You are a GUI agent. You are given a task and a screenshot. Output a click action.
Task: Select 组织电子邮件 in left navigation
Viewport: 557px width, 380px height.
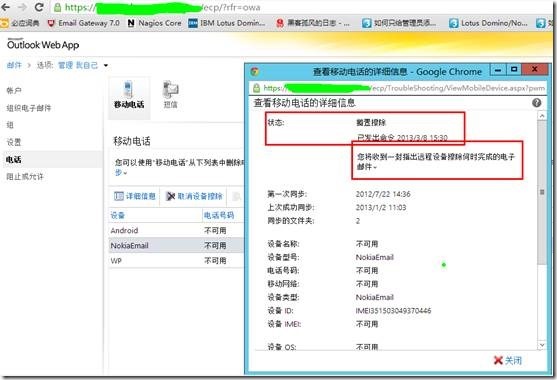(29, 108)
